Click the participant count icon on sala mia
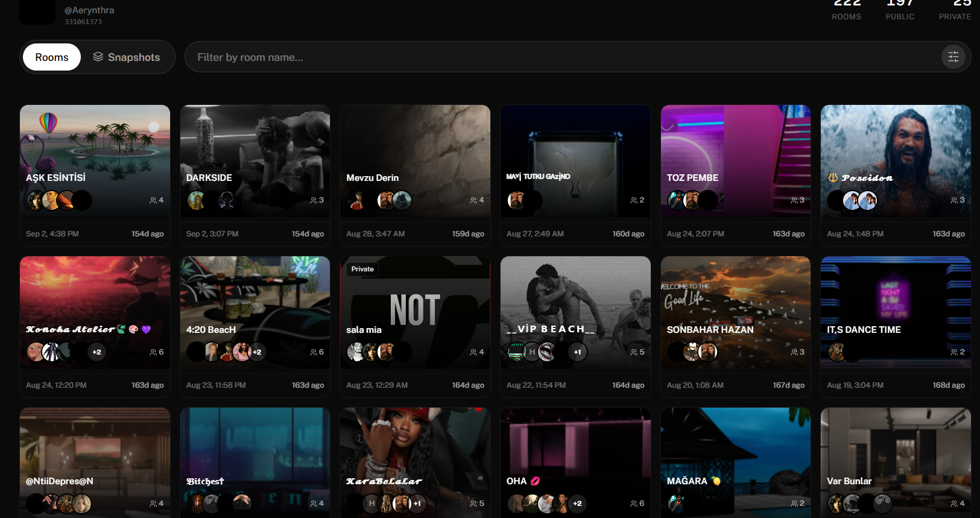Image resolution: width=980 pixels, height=518 pixels. (473, 352)
